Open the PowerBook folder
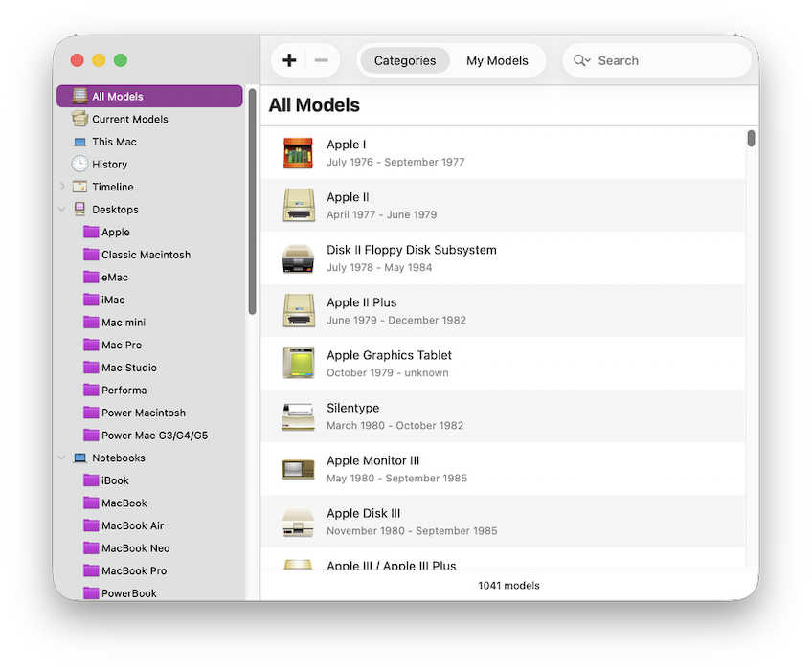The width and height of the screenshot is (812, 670). [120, 593]
